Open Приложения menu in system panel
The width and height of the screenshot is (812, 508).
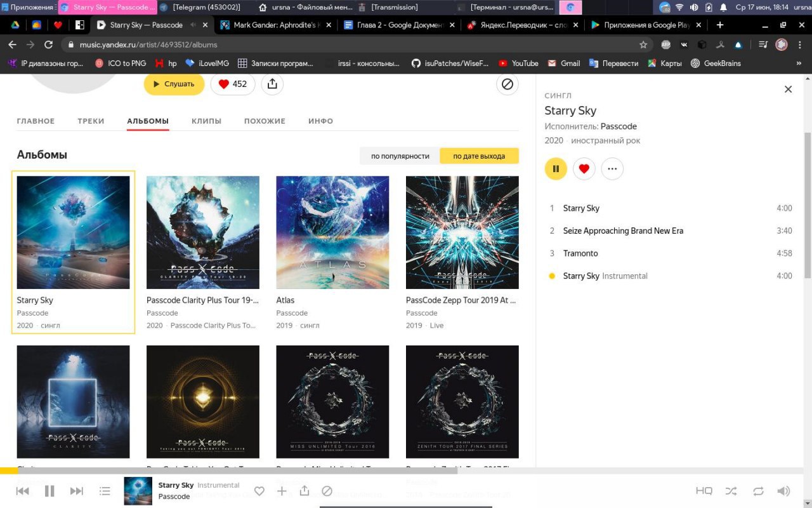[x=27, y=7]
